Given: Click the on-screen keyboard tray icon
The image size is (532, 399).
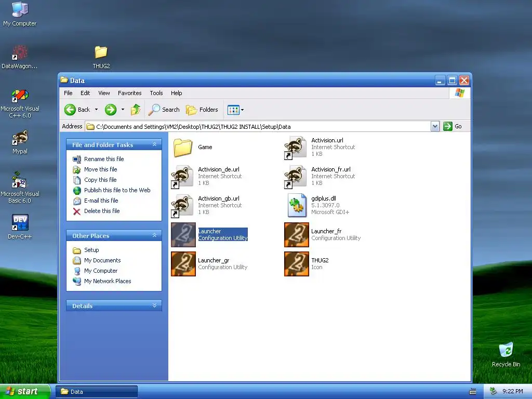Looking at the screenshot, I should 473,392.
